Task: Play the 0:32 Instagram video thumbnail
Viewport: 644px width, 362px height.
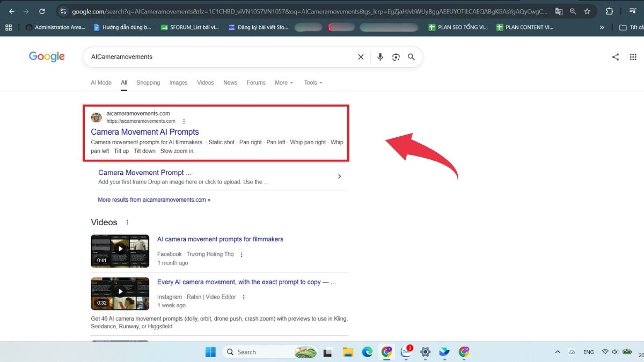Action: (120, 293)
